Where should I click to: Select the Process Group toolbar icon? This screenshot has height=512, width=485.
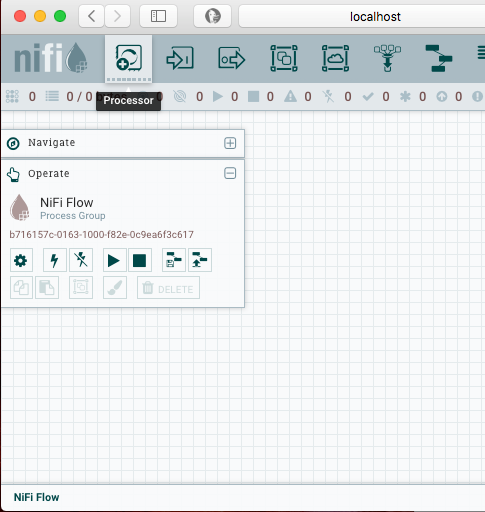pos(284,58)
